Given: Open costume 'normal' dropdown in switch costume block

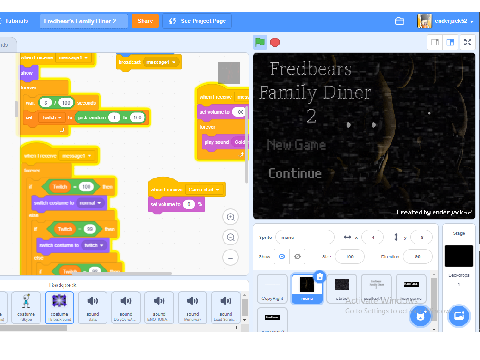Looking at the screenshot, I should pos(90,203).
